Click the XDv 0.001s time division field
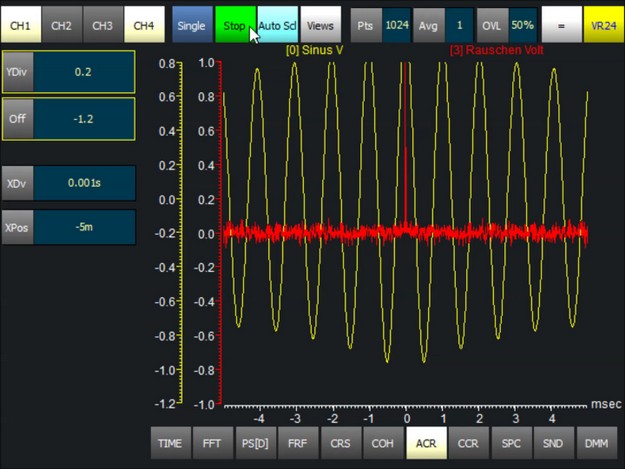 tap(83, 183)
